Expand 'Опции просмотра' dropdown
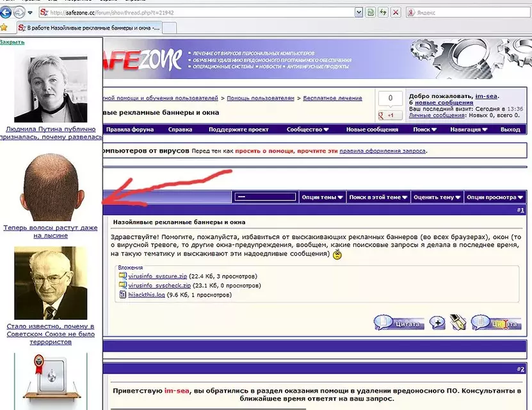This screenshot has width=532, height=410. pos(495,197)
